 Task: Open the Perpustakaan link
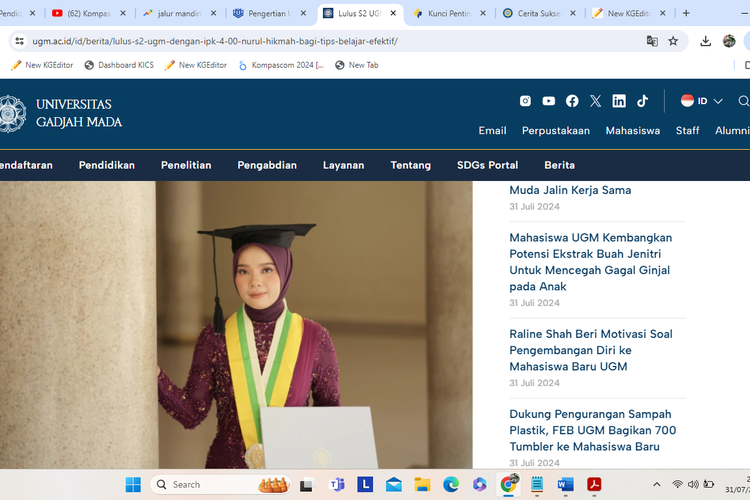pyautogui.click(x=555, y=131)
